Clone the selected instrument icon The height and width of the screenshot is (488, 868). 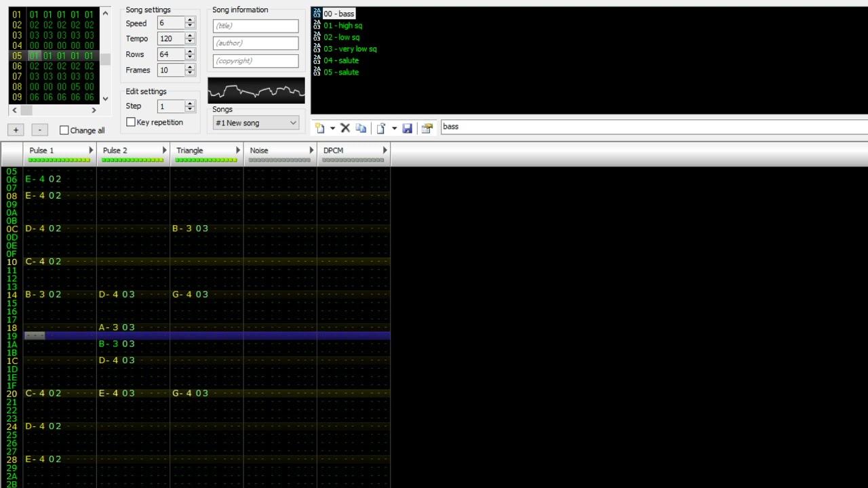[361, 128]
